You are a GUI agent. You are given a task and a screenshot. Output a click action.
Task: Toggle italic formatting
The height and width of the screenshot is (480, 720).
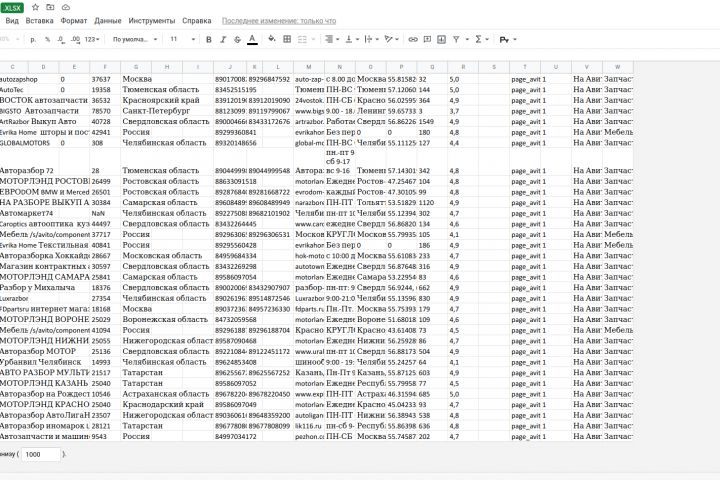[223, 40]
